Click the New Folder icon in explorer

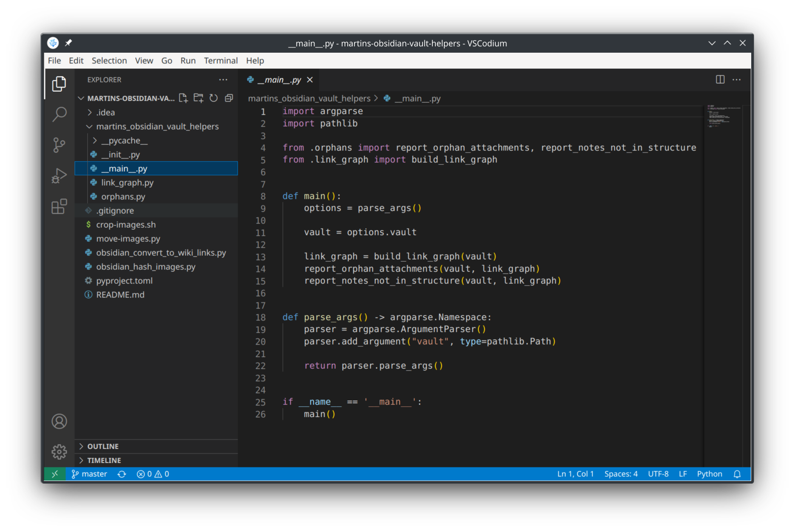coord(199,98)
